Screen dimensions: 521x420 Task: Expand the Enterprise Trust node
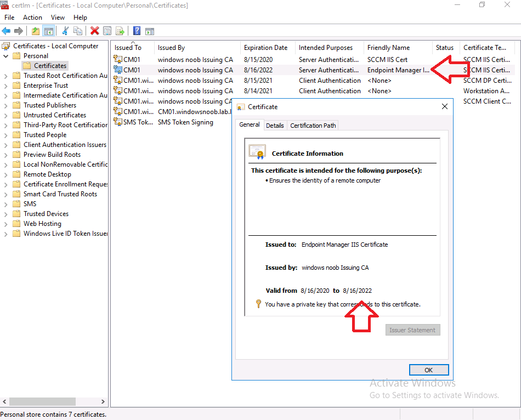(x=5, y=86)
